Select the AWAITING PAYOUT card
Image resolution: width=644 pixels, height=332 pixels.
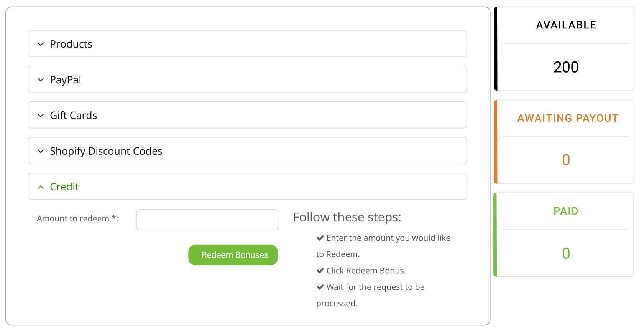click(x=565, y=141)
